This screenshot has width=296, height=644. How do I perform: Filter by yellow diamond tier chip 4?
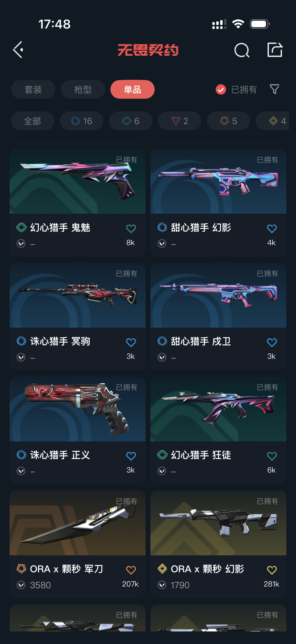[x=272, y=121]
